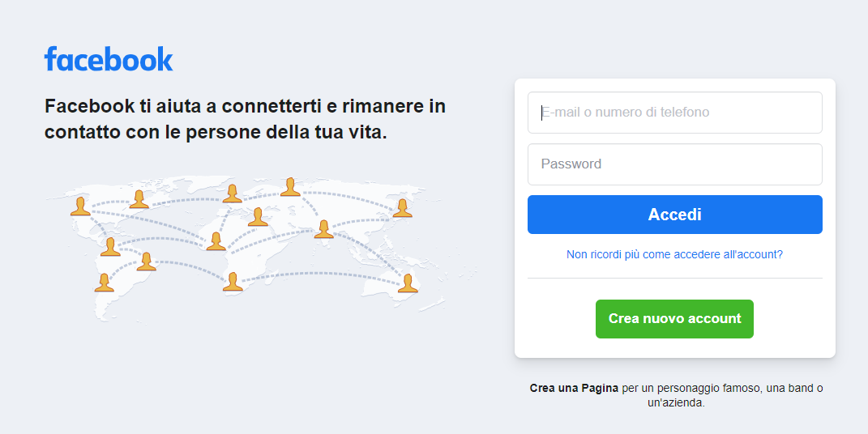Click the topmost person icon over Russia
The height and width of the screenshot is (434, 868).
pyautogui.click(x=290, y=187)
